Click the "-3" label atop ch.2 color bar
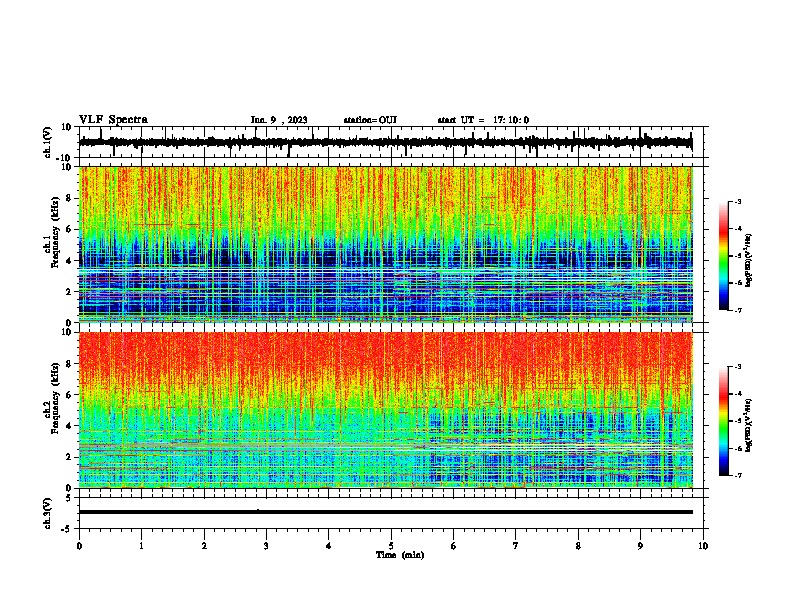The image size is (792, 612). coord(737,367)
